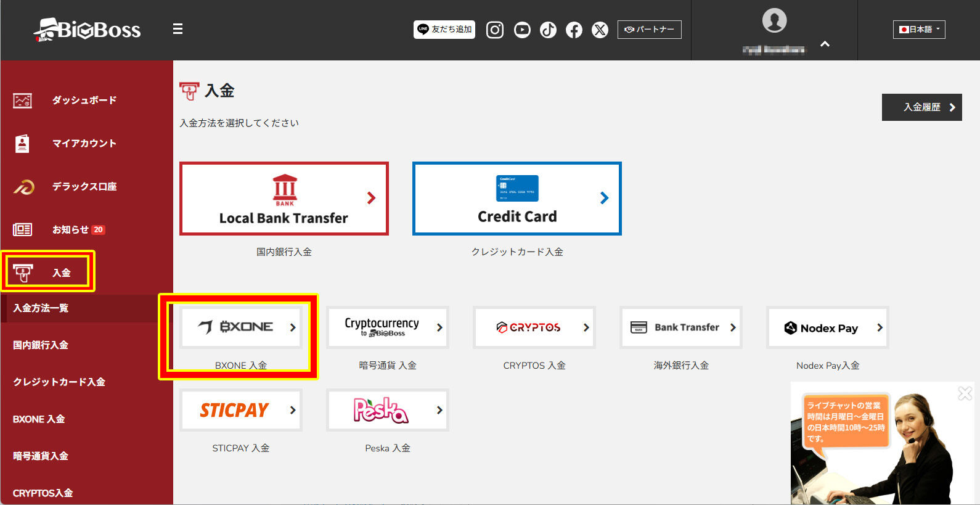Image resolution: width=980 pixels, height=505 pixels.
Task: Open the 日本語 language dropdown
Action: pos(919,29)
